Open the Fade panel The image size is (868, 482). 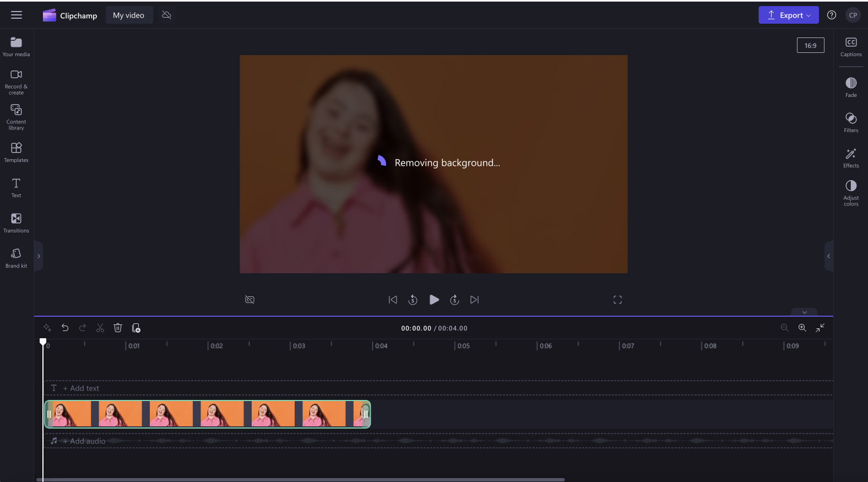tap(851, 88)
